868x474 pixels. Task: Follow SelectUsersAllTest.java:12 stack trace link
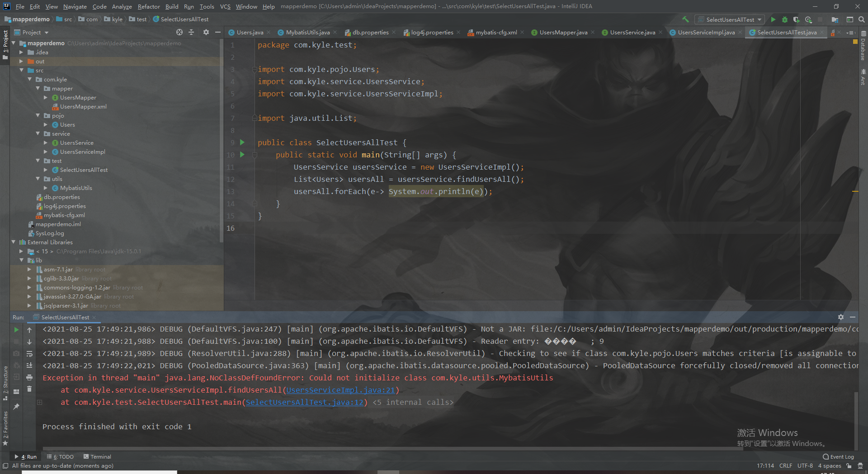305,402
